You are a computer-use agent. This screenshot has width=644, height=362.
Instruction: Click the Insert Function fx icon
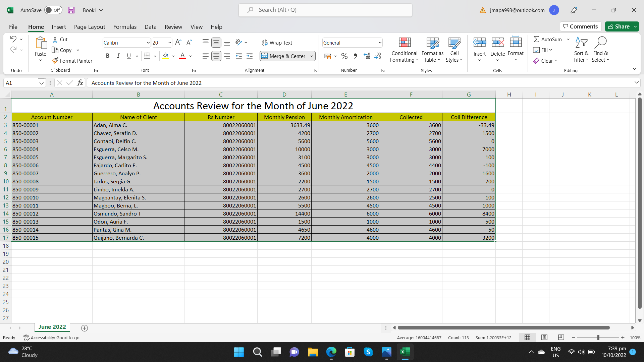[80, 83]
